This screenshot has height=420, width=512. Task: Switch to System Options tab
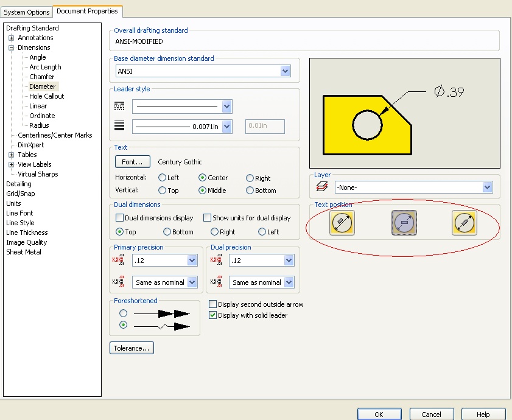[x=26, y=12]
